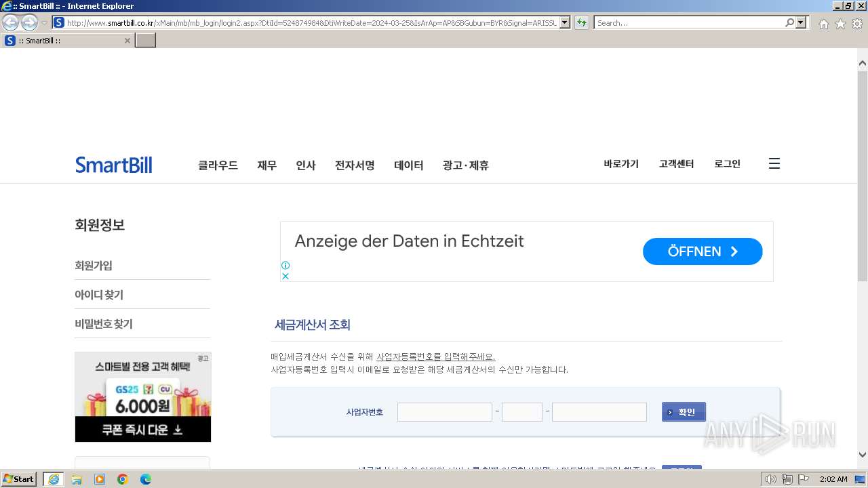This screenshot has height=488, width=868.
Task: Open a new blank tab
Action: pyautogui.click(x=146, y=41)
